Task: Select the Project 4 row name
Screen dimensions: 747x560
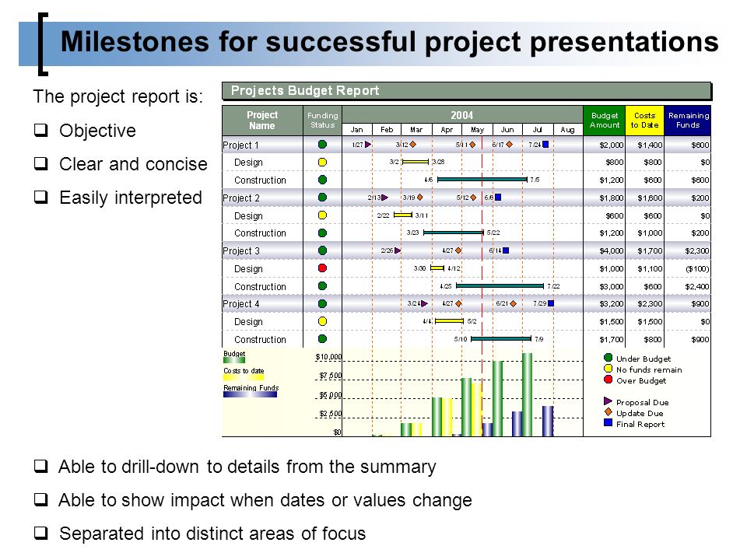Action: (241, 304)
